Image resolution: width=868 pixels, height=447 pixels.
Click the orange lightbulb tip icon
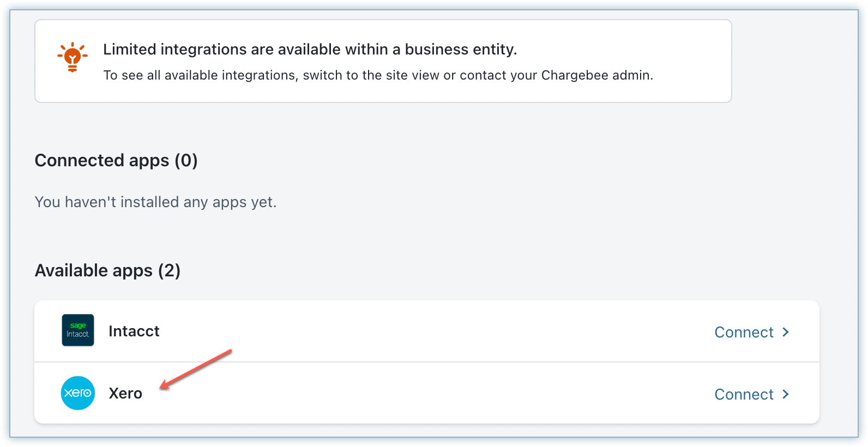click(x=72, y=57)
